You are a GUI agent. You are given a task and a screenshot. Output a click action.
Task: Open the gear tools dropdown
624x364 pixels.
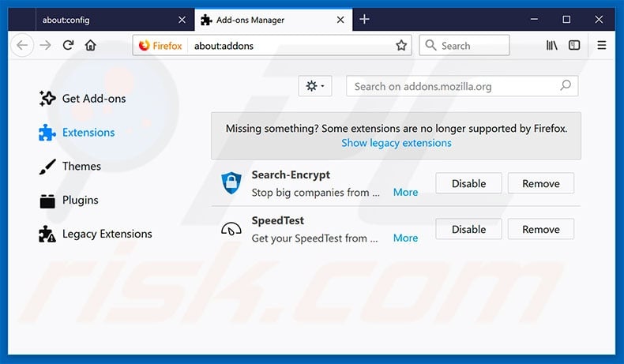(x=315, y=86)
